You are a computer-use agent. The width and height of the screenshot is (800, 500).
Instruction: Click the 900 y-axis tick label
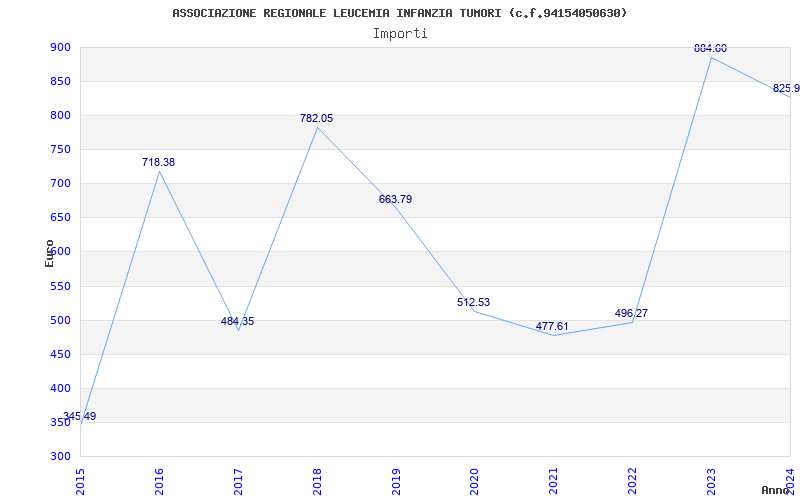(60, 47)
